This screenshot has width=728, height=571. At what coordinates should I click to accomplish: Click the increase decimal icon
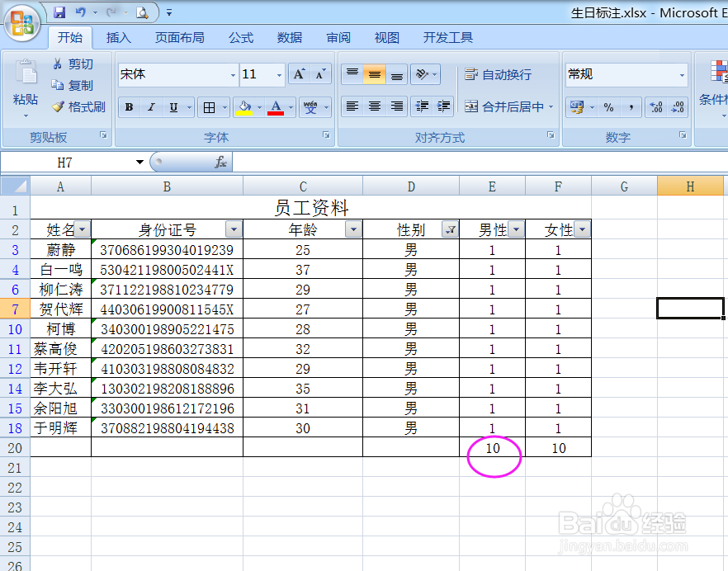[658, 106]
